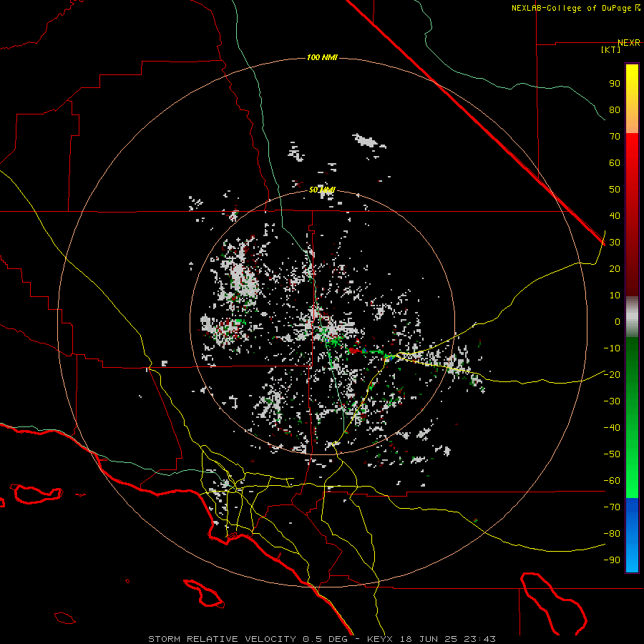Click the gray zero-velocity segment of color bar
644x644 pixels.
tap(632, 317)
